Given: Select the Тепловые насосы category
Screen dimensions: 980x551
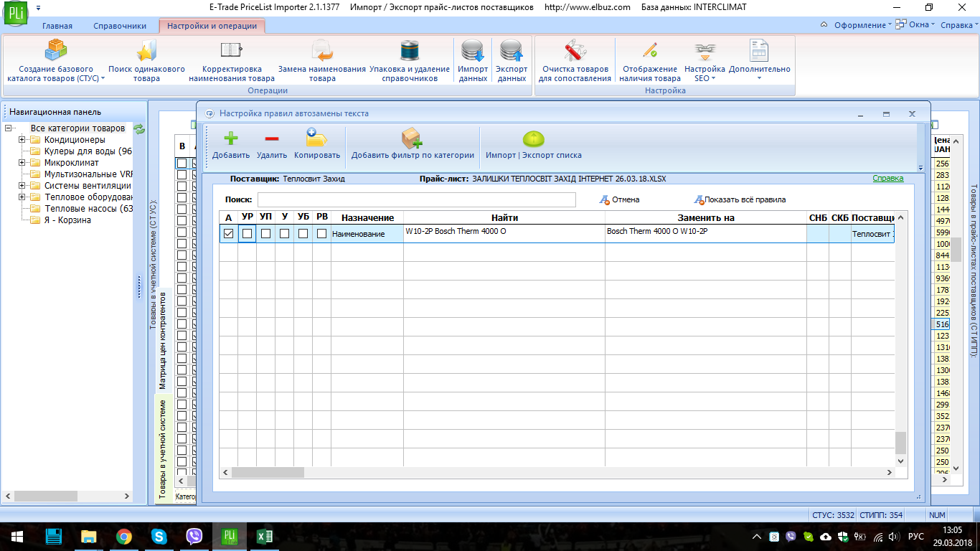Looking at the screenshot, I should [88, 209].
